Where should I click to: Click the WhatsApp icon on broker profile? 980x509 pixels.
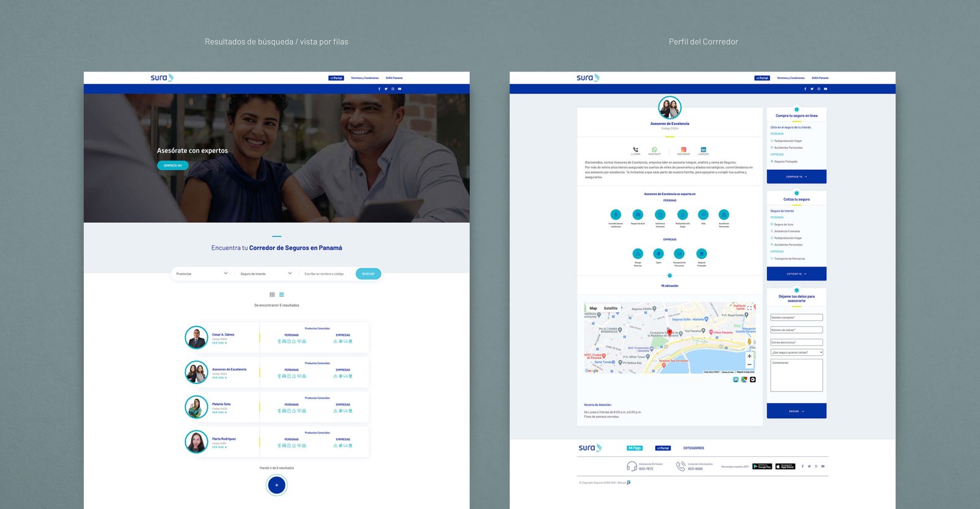[x=654, y=149]
